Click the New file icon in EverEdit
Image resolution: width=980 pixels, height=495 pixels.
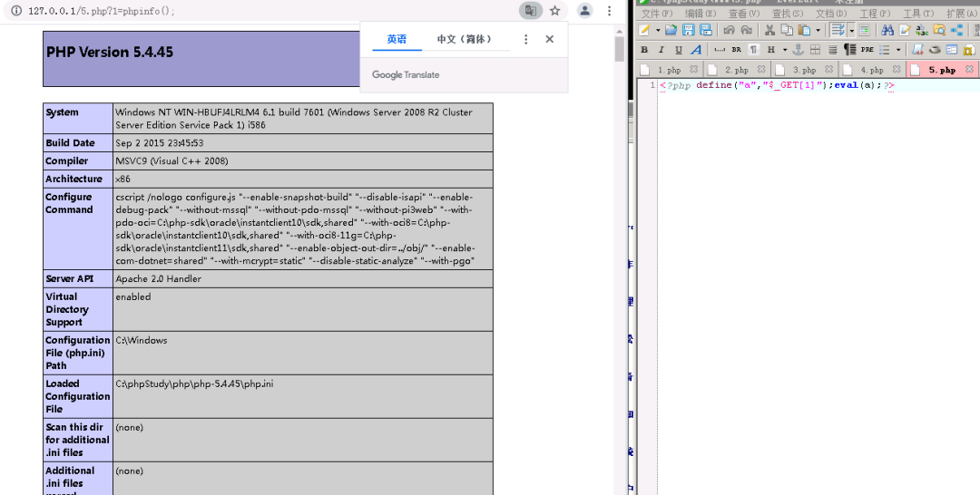643,30
